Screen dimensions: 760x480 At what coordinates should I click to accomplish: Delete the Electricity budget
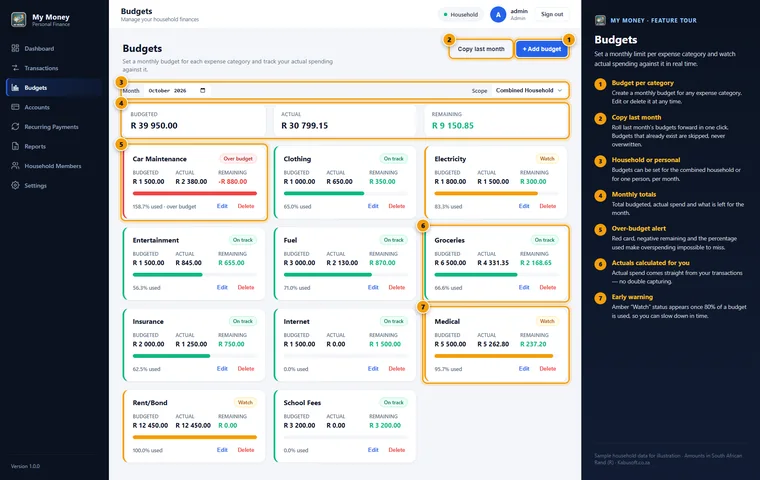(x=548, y=206)
